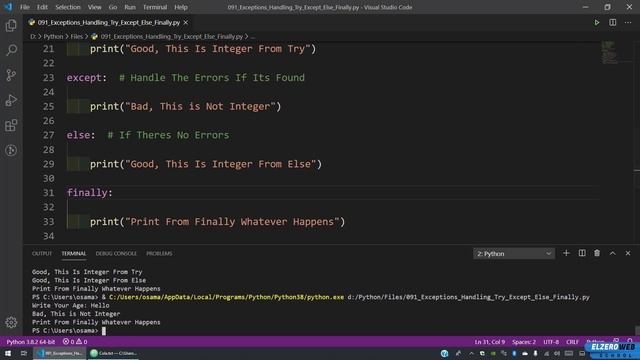
Task: Open the Edit menu
Action: (42, 7)
